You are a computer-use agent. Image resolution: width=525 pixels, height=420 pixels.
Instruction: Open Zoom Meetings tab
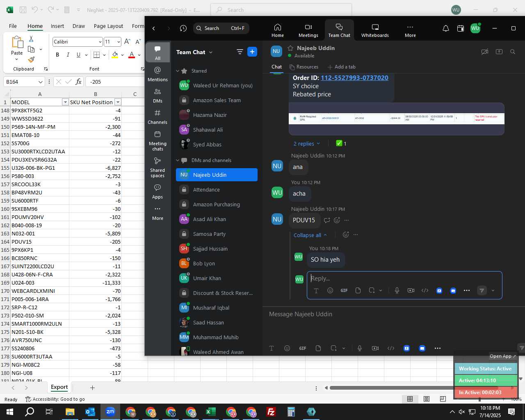coord(308,30)
